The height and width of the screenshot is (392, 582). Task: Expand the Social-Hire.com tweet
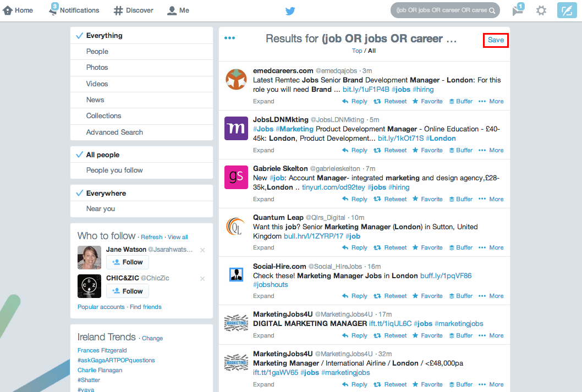click(x=263, y=296)
